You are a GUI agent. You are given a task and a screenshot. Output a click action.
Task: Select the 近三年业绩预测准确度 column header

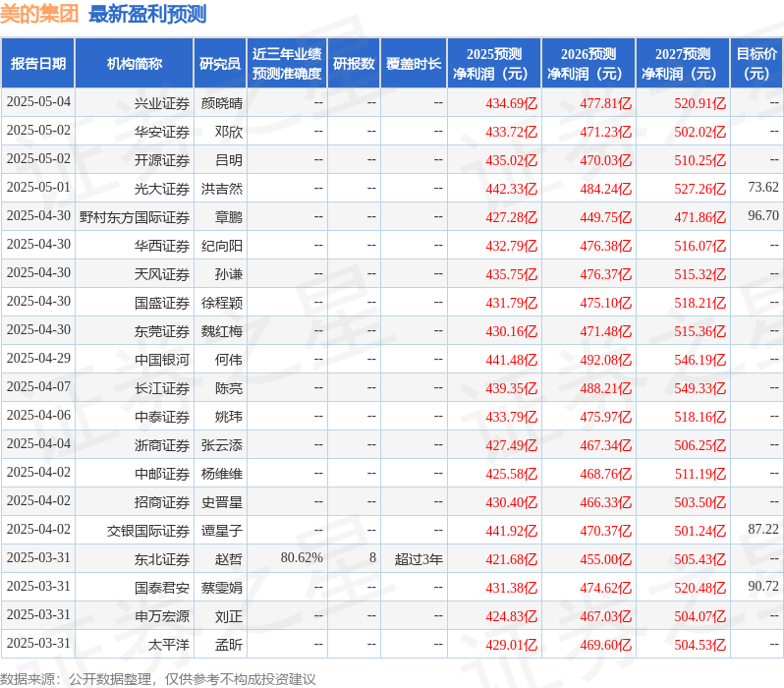pos(287,64)
